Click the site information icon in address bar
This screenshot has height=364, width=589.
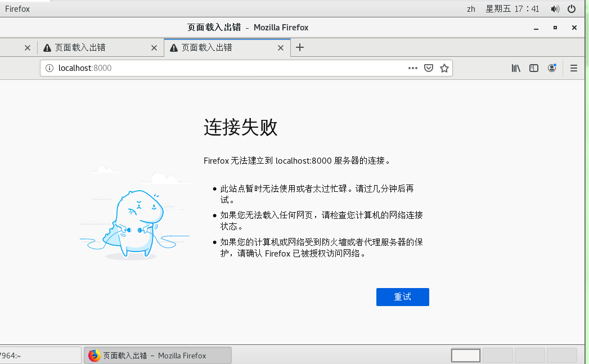[51, 68]
